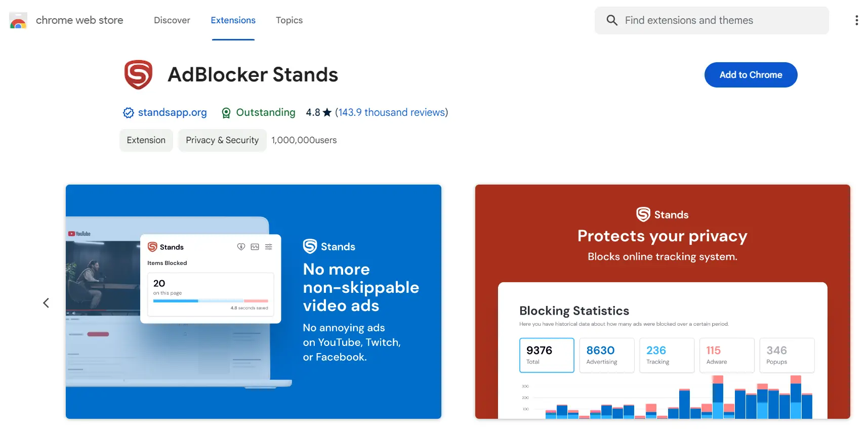Click the search magnifying glass icon
868x438 pixels.
(x=612, y=20)
